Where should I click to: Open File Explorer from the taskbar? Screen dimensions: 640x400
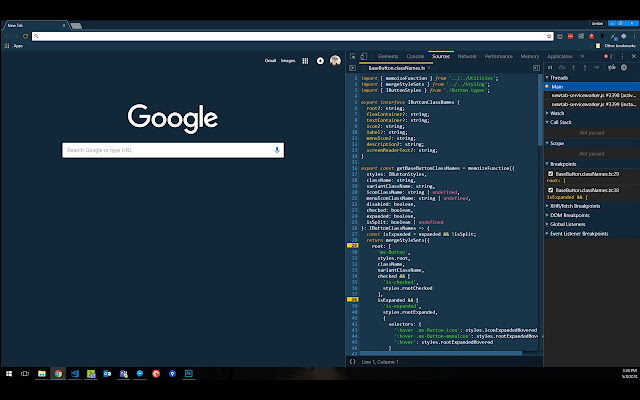42,373
